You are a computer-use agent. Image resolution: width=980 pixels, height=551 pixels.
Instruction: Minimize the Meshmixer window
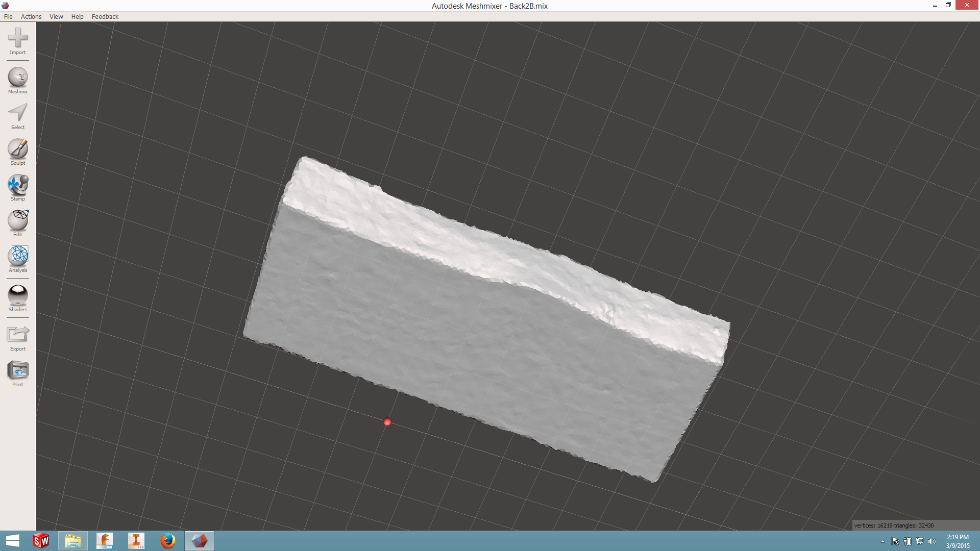pos(935,6)
